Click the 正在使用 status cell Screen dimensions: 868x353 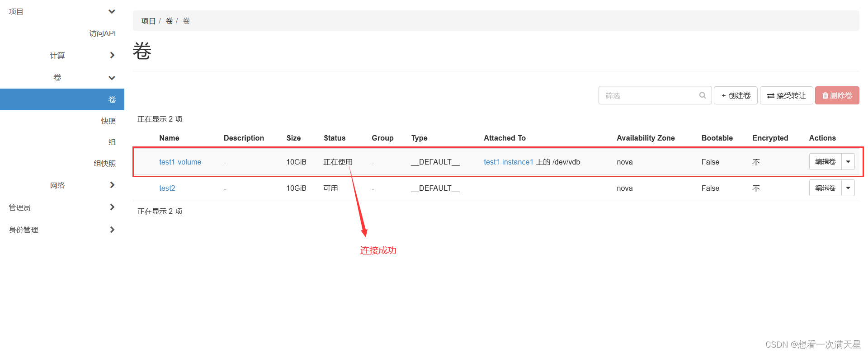pos(338,162)
